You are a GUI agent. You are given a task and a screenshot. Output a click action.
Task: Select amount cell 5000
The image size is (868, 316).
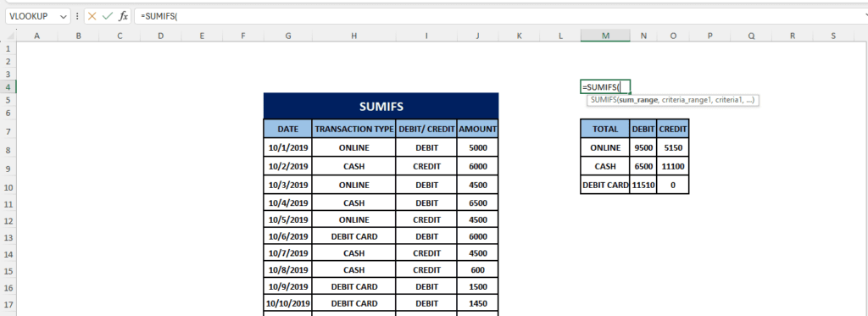click(x=478, y=147)
